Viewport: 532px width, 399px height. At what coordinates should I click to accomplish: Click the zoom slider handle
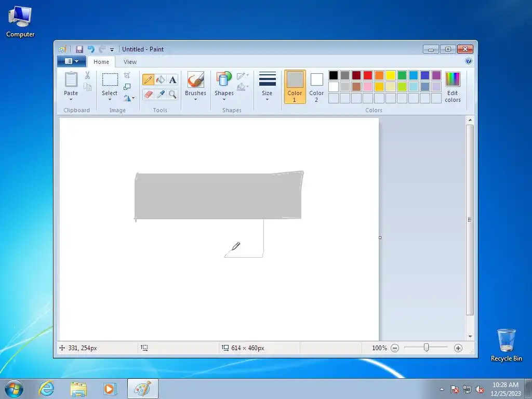pyautogui.click(x=426, y=348)
